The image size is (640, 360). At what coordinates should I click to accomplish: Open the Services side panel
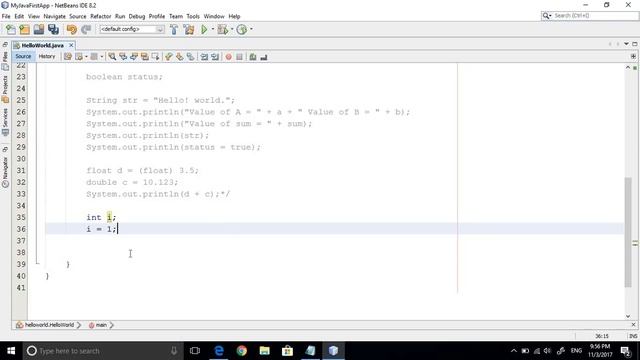(5, 122)
